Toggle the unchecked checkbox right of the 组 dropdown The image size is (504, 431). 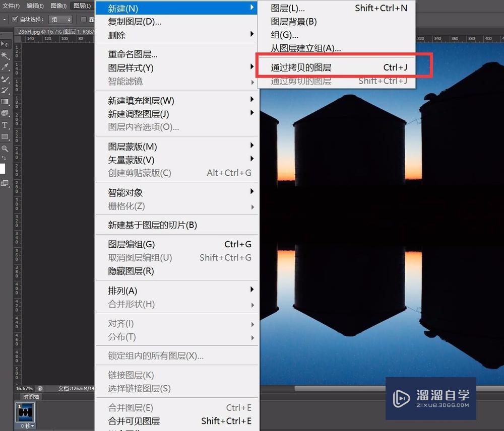83,19
